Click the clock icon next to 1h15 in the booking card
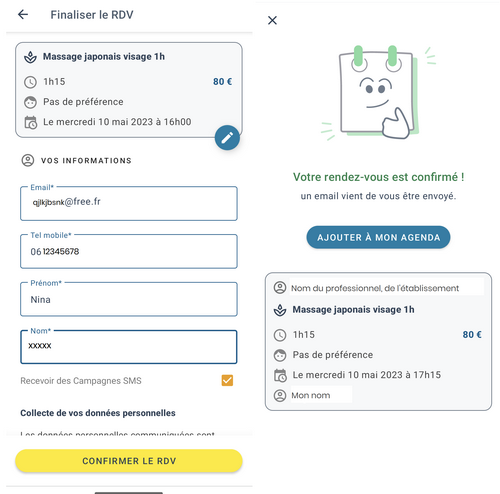The height and width of the screenshot is (494, 500). coord(30,82)
